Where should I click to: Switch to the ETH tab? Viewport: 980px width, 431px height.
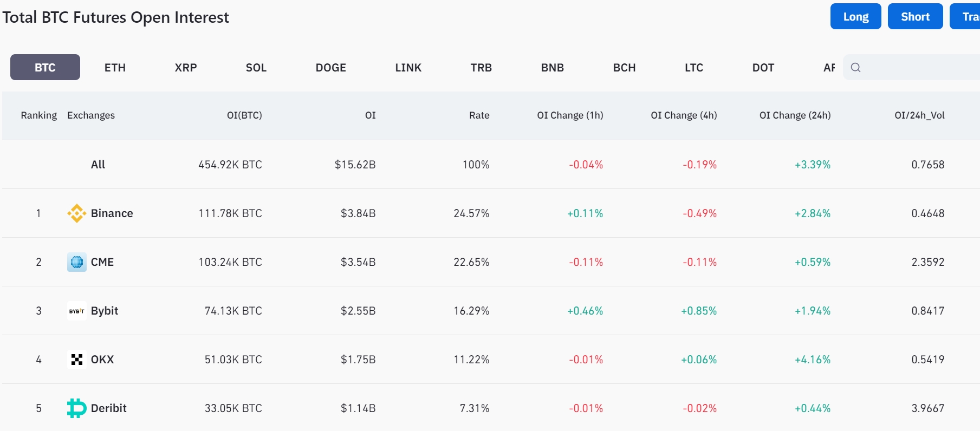coord(115,68)
